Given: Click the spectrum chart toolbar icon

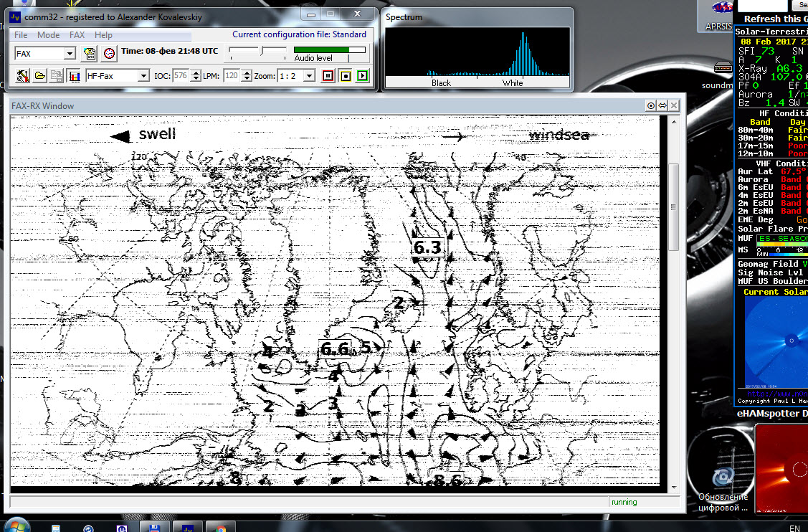Looking at the screenshot, I should (73, 75).
